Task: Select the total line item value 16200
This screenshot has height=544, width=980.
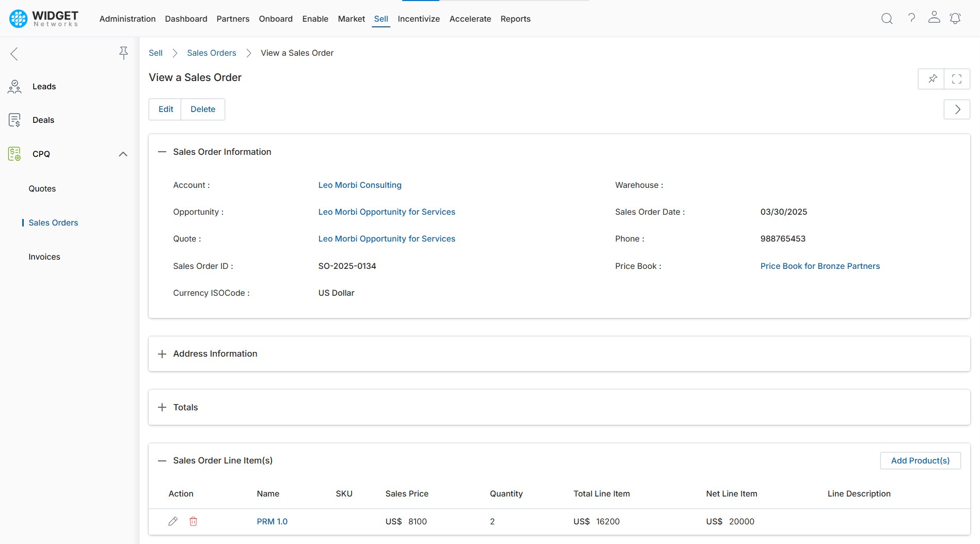Action: click(x=608, y=521)
